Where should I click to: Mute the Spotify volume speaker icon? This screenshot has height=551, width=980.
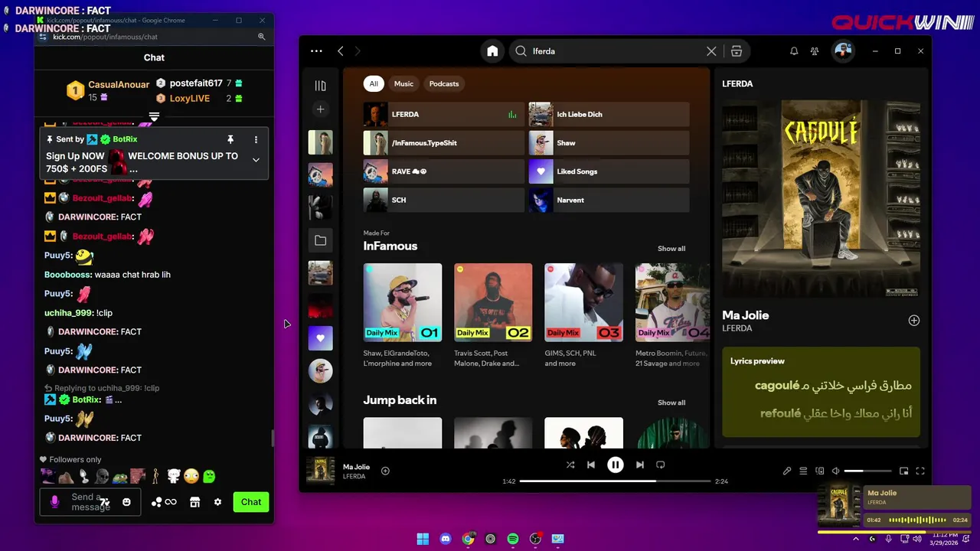836,471
